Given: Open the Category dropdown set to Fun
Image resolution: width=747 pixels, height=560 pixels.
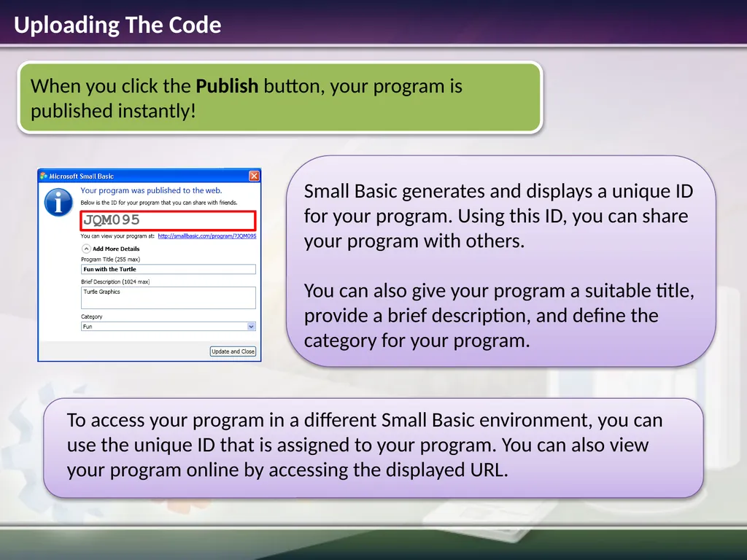Looking at the screenshot, I should (x=169, y=327).
